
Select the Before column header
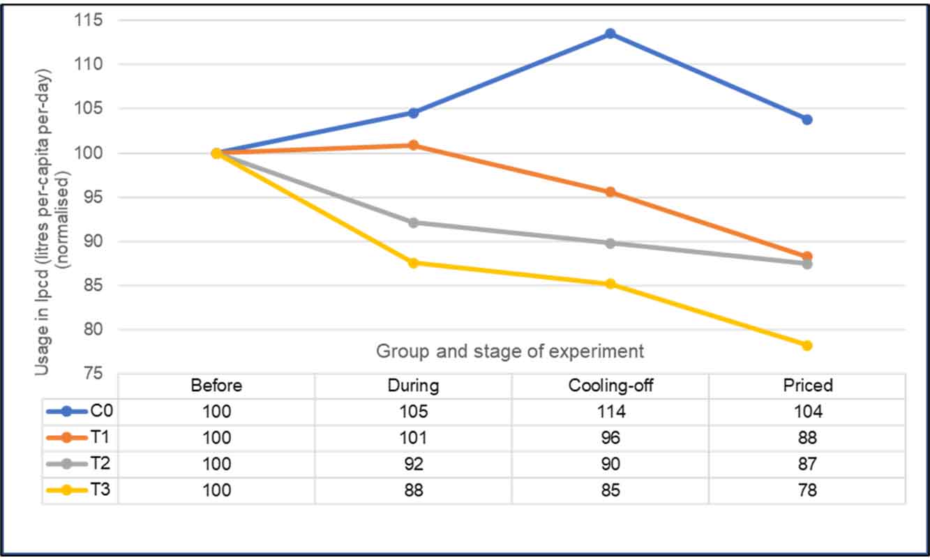(216, 386)
